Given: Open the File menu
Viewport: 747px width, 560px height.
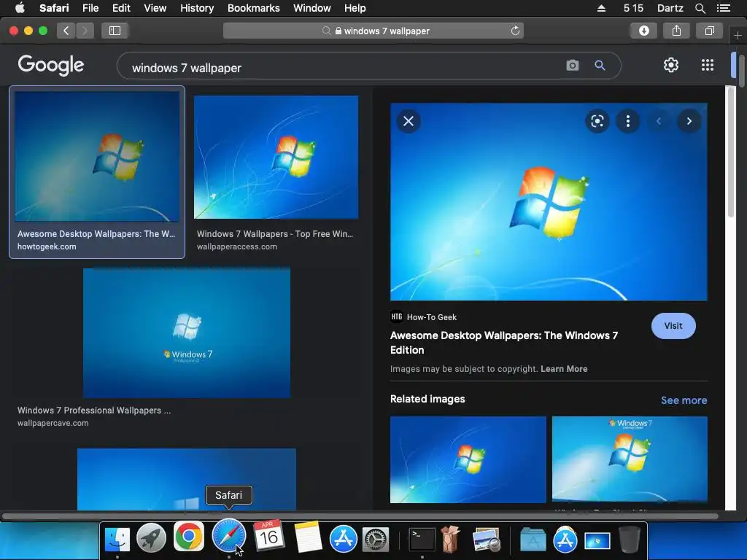Looking at the screenshot, I should (x=90, y=8).
